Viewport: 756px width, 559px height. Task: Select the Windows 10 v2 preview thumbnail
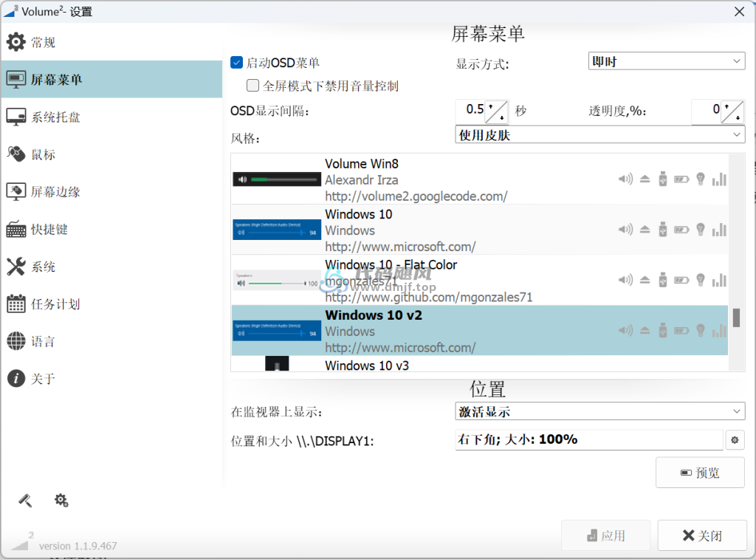click(x=277, y=330)
